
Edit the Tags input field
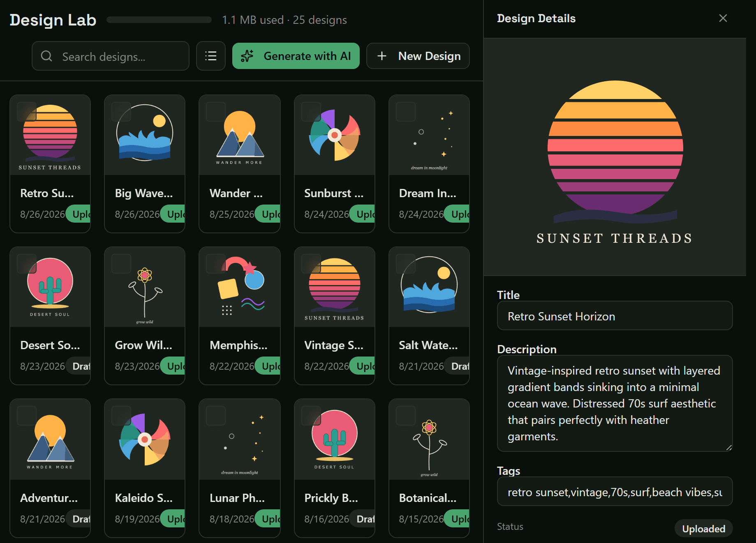pyautogui.click(x=615, y=492)
